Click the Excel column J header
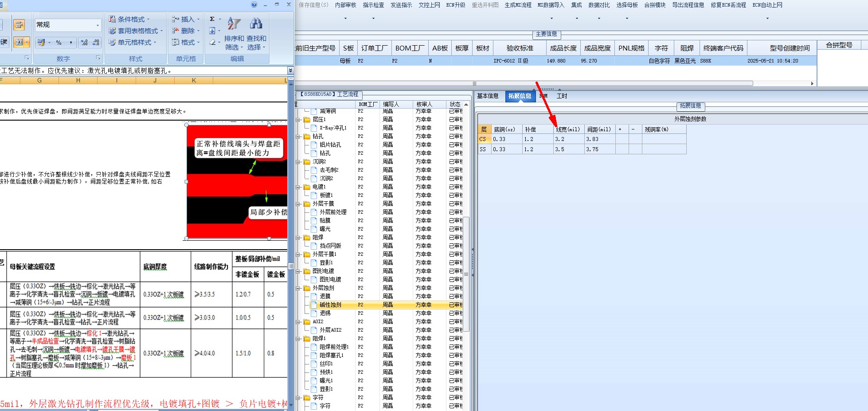This screenshot has height=411, width=868. pyautogui.click(x=155, y=80)
